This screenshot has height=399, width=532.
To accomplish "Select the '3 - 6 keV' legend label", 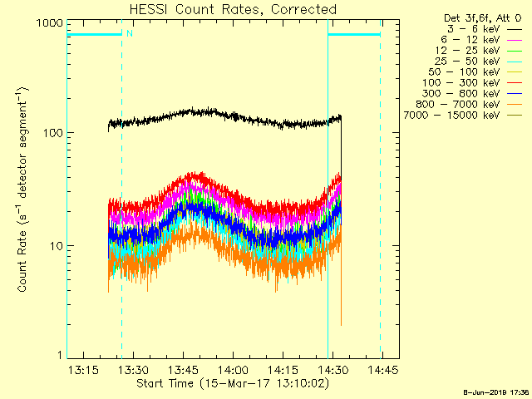I will [x=474, y=29].
